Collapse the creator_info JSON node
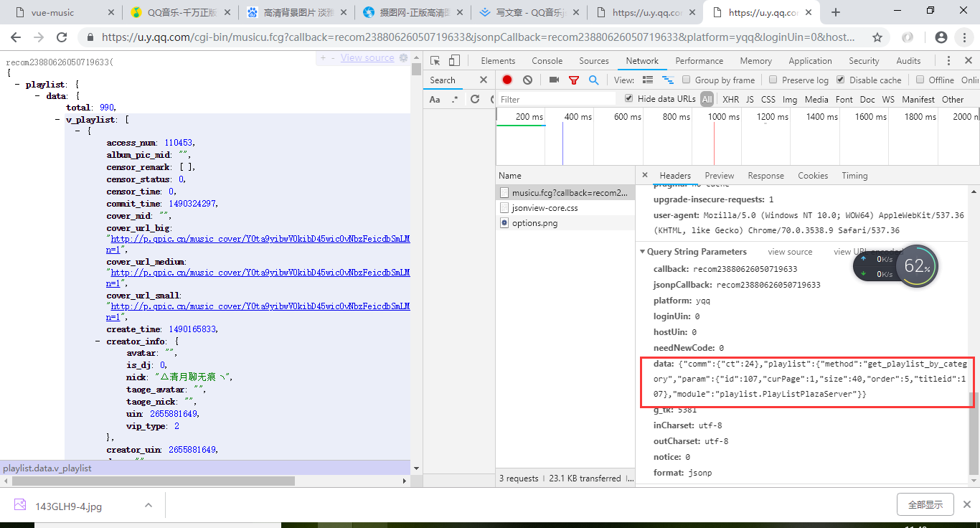The height and width of the screenshot is (528, 980). (98, 341)
